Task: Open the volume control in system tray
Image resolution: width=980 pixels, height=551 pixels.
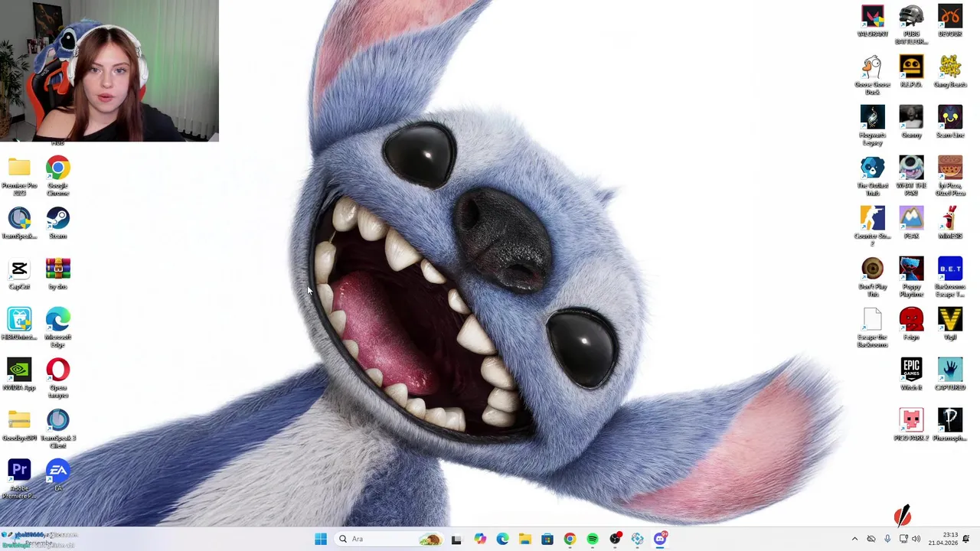Action: coord(916,539)
